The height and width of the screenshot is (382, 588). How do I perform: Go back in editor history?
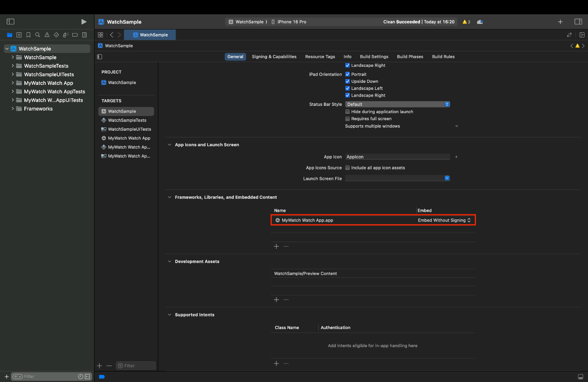coord(111,35)
